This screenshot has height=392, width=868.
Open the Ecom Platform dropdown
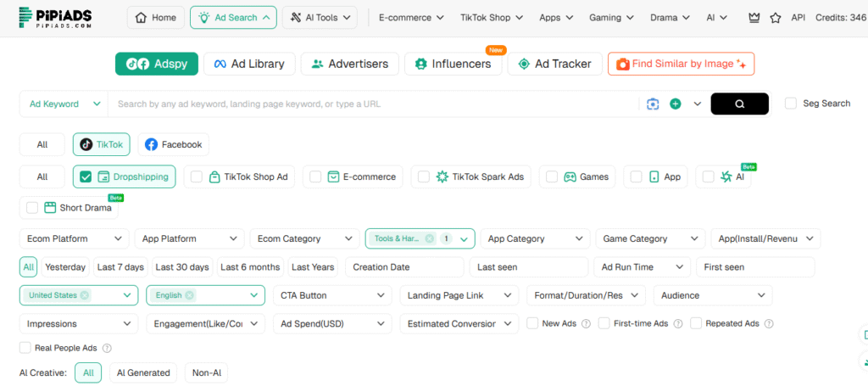pyautogui.click(x=75, y=239)
